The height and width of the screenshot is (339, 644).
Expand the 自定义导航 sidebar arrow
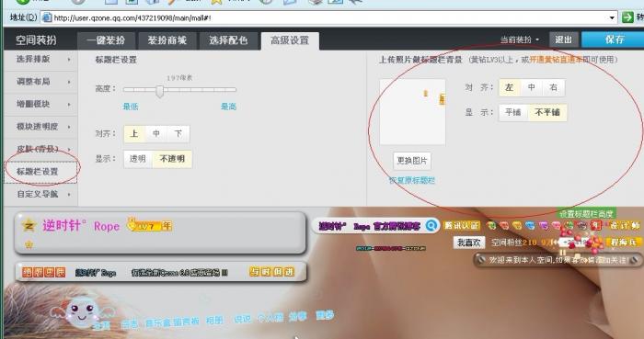coord(69,194)
